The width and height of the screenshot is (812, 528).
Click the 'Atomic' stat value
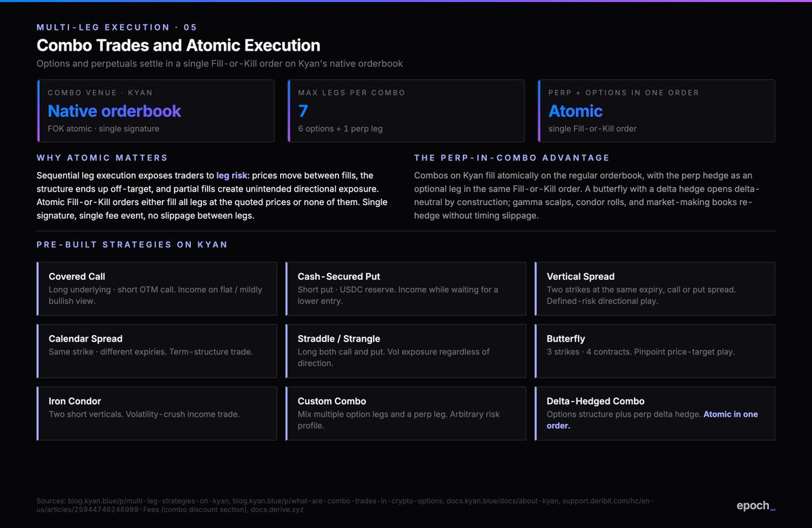pyautogui.click(x=575, y=111)
